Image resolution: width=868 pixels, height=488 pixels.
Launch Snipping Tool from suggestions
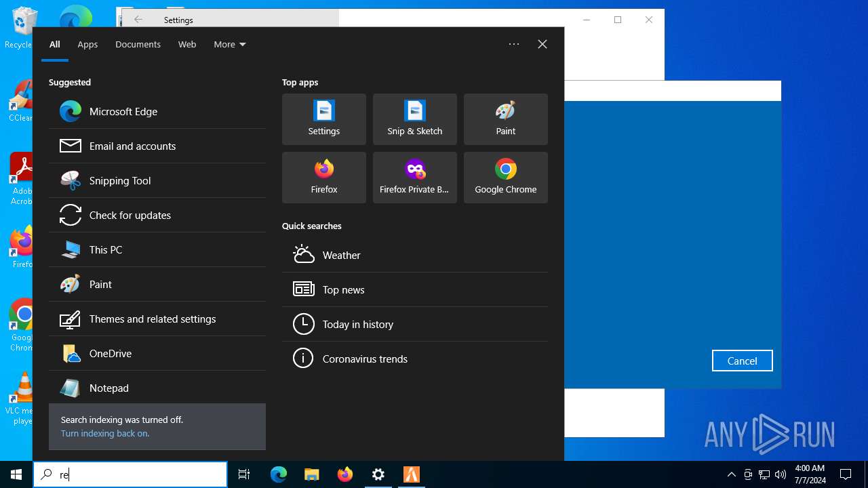pyautogui.click(x=157, y=180)
